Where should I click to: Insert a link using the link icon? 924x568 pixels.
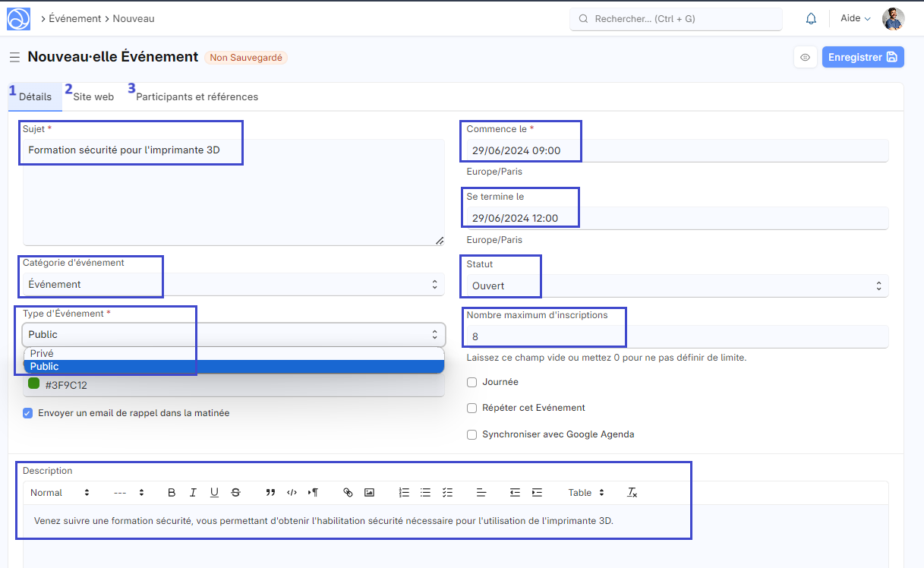click(x=348, y=493)
